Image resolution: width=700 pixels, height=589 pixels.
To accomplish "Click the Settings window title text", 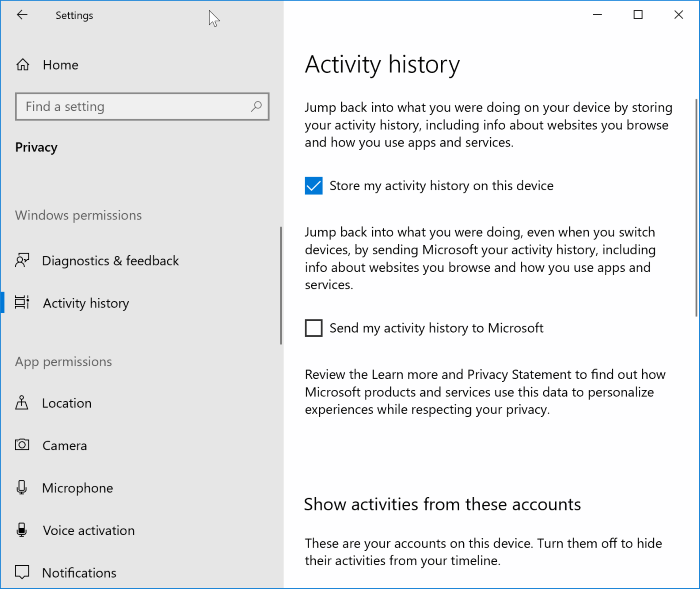I will point(74,16).
